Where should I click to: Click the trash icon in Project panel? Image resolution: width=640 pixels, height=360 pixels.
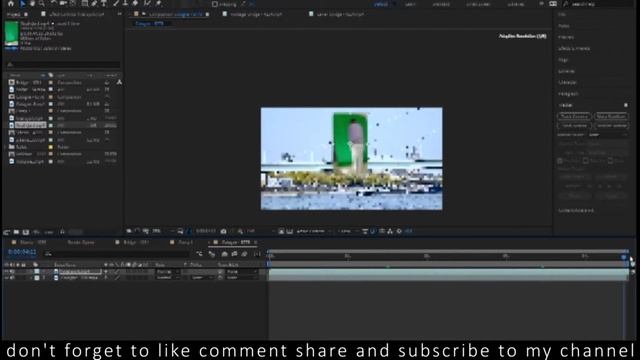tap(62, 232)
